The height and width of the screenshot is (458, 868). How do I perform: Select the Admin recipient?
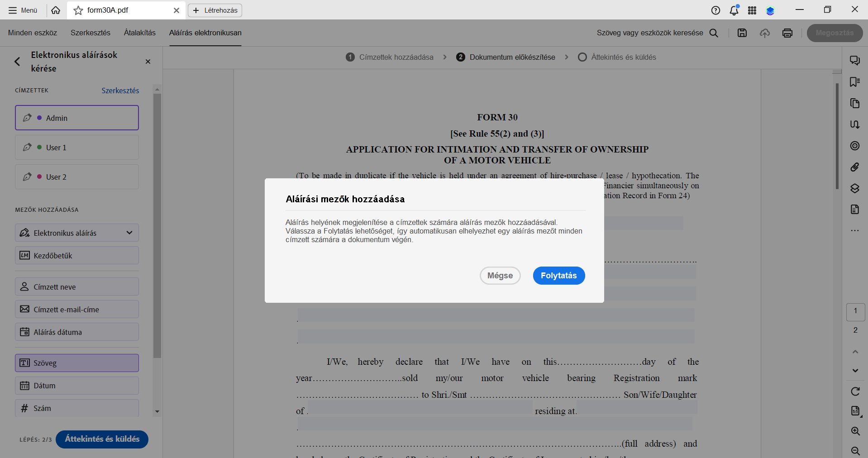pyautogui.click(x=77, y=118)
